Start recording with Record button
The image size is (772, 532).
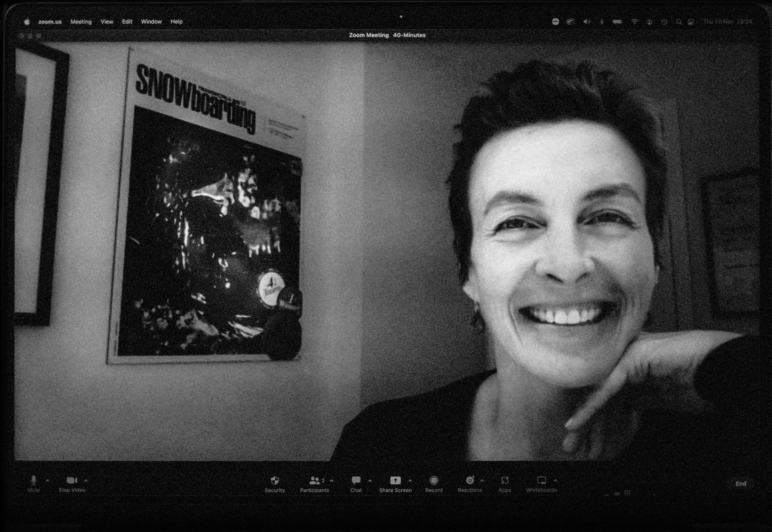pyautogui.click(x=434, y=481)
